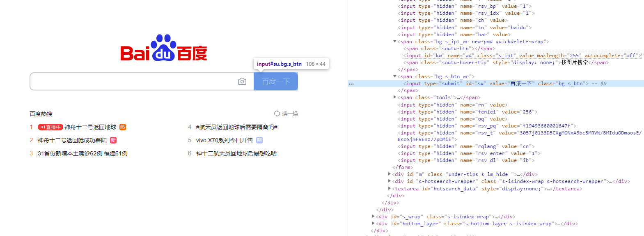Click the 新 badge on hot item 2

point(113,140)
